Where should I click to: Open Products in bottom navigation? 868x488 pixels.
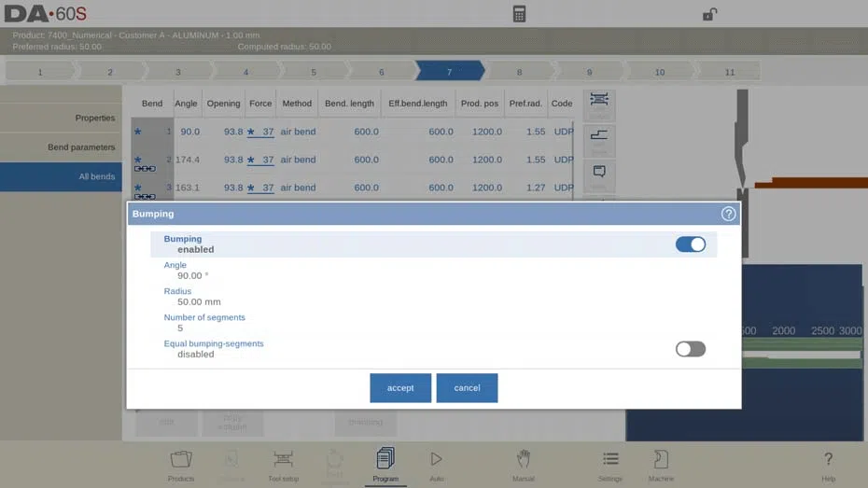181,466
